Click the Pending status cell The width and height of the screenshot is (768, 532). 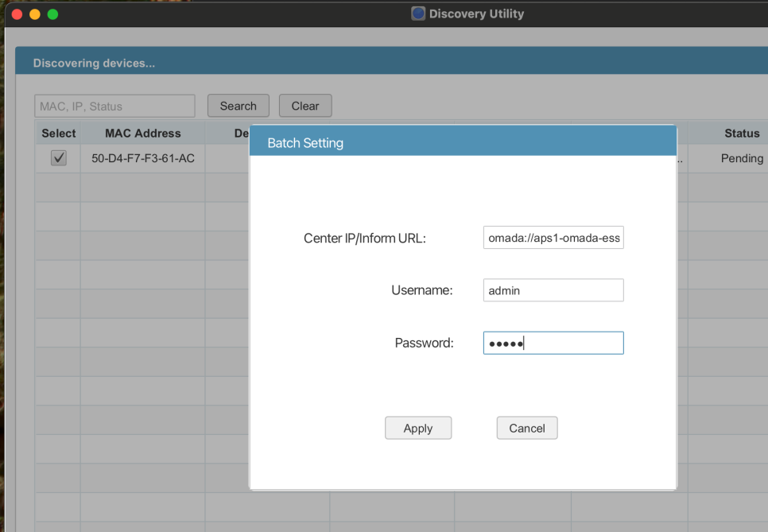[742, 158]
